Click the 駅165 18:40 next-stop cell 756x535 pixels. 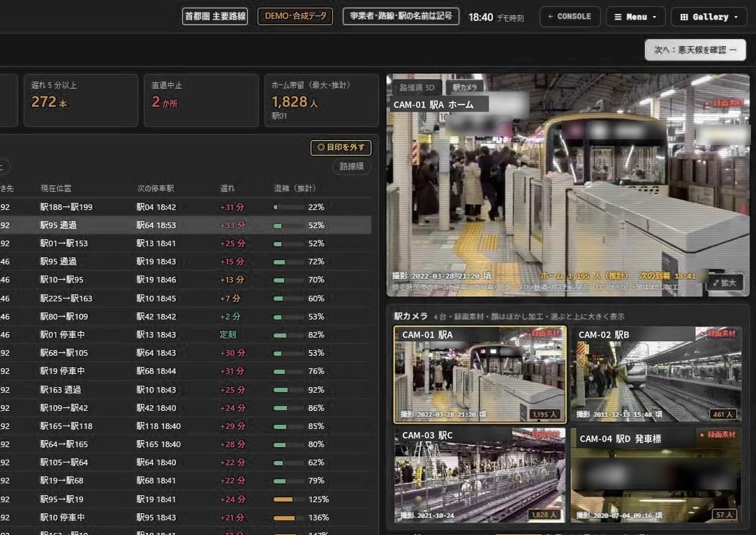[x=158, y=444]
